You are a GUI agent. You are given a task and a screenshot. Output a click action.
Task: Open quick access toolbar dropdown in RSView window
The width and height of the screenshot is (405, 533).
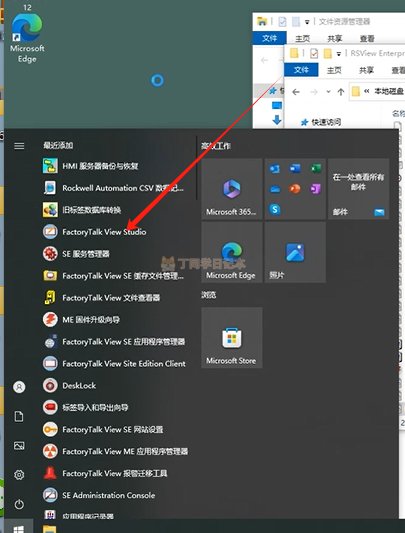[x=338, y=54]
